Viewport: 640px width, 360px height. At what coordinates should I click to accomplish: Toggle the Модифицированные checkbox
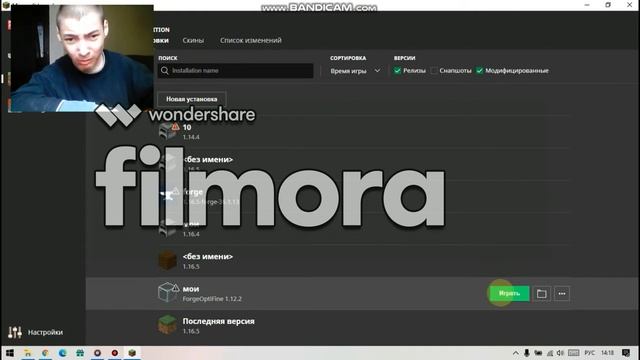point(480,71)
